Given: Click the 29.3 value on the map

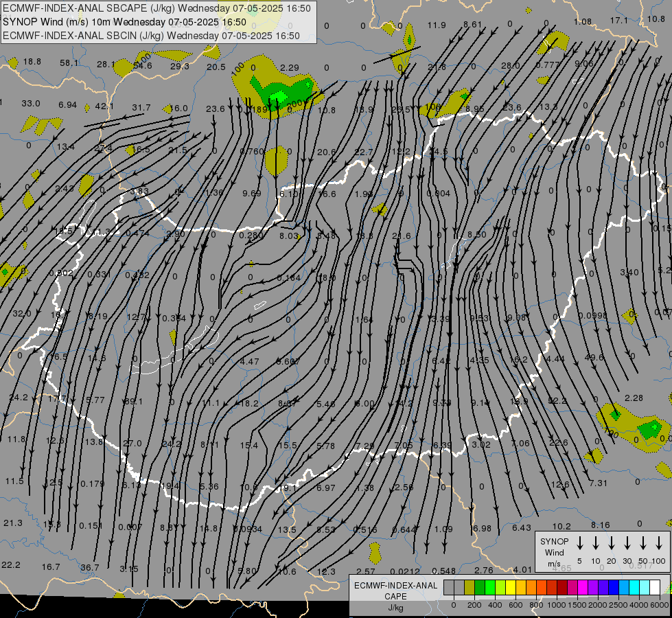Looking at the screenshot, I should click(x=180, y=66).
